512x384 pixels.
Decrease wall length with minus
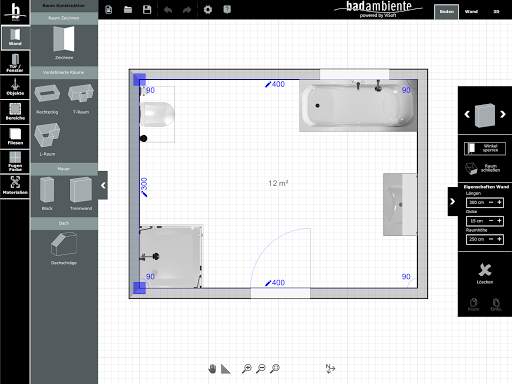(491, 202)
